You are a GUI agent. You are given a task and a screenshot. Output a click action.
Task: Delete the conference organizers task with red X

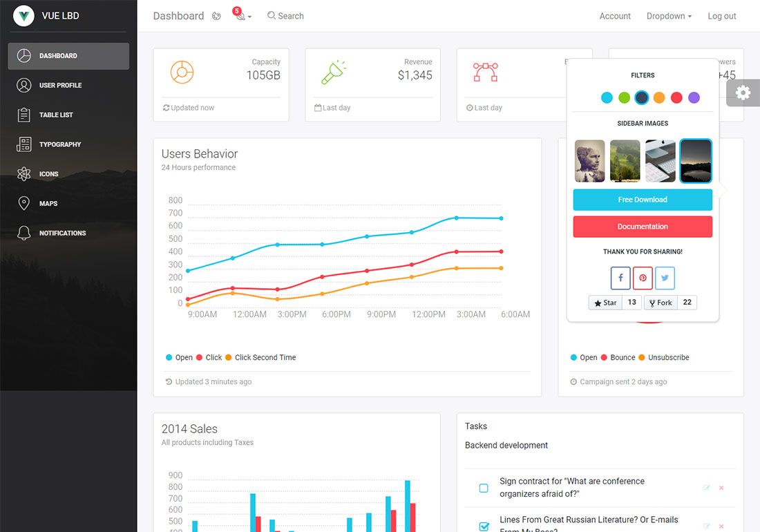pos(721,488)
